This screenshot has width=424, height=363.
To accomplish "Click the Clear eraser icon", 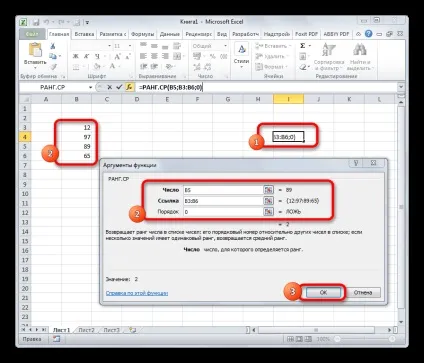I will coord(303,67).
